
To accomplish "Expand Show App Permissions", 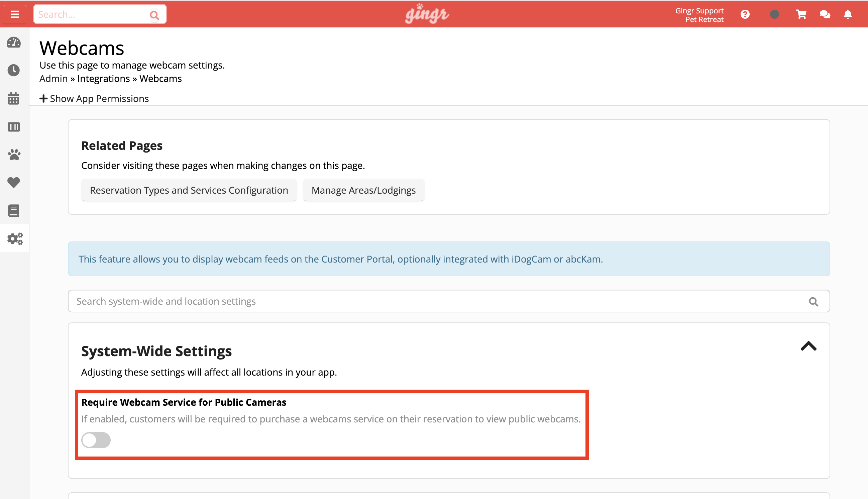I will 94,99.
